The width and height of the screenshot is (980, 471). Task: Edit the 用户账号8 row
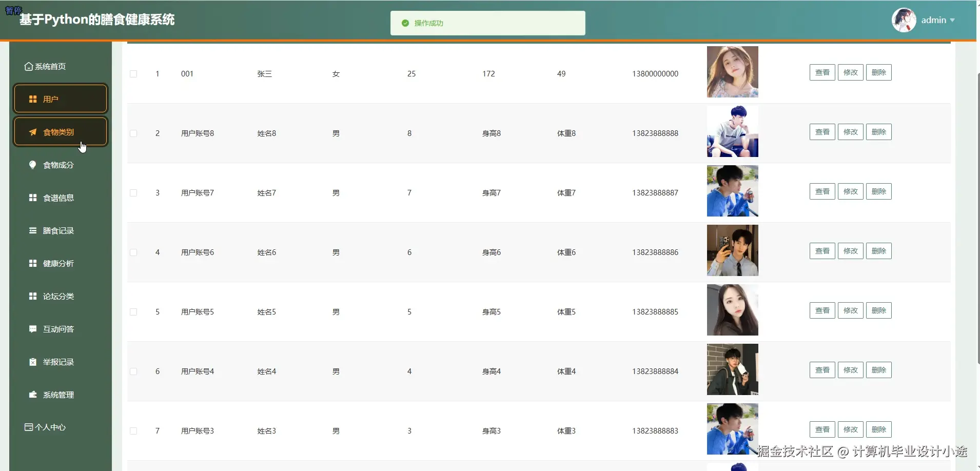coord(851,132)
